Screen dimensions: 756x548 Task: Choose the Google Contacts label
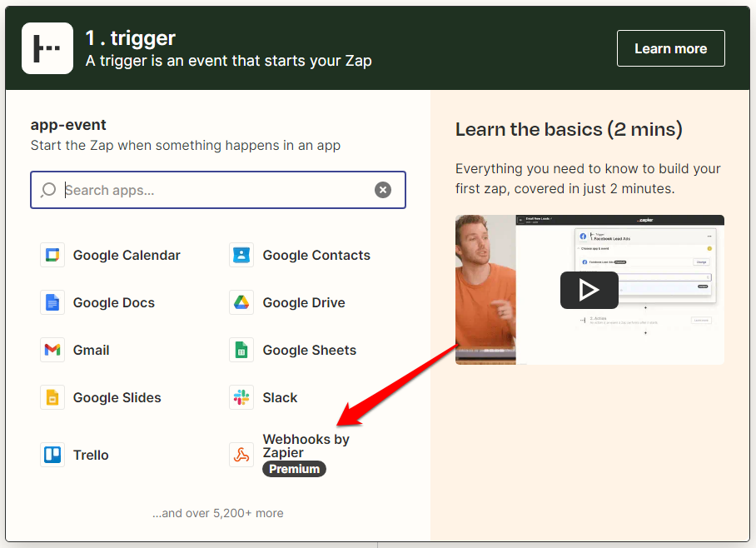316,255
